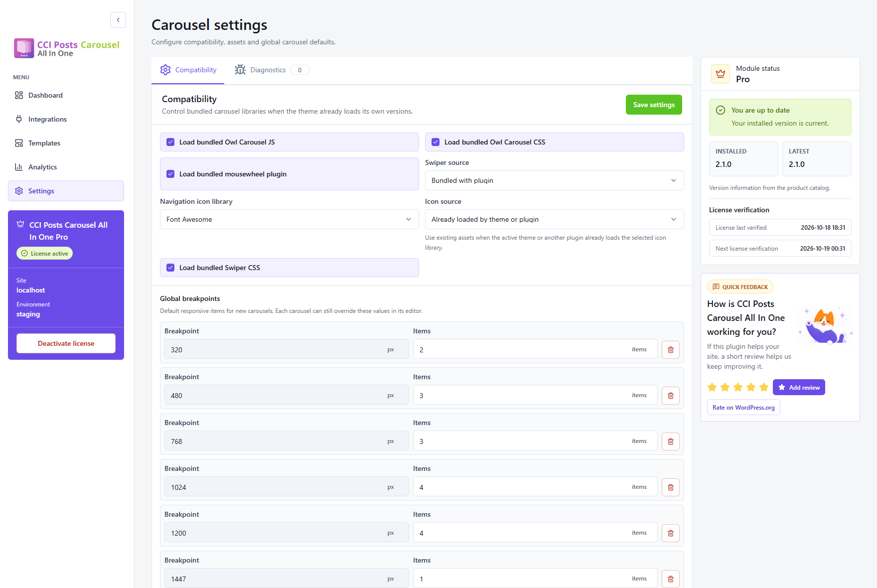Click the Add review button
Viewport: 877px width, 588px height.
(799, 387)
